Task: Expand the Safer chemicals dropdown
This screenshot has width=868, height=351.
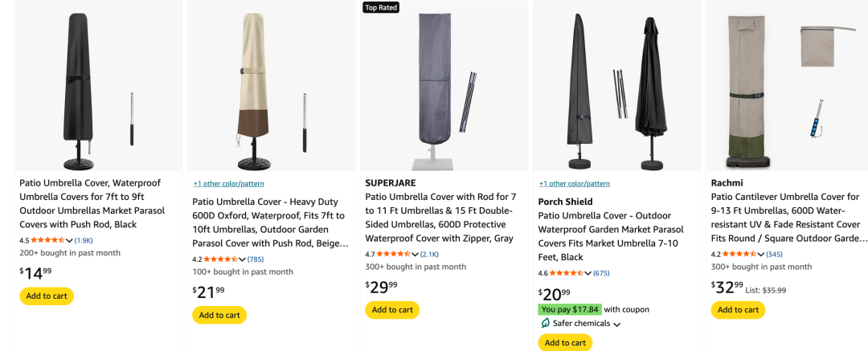Action: coord(617,324)
